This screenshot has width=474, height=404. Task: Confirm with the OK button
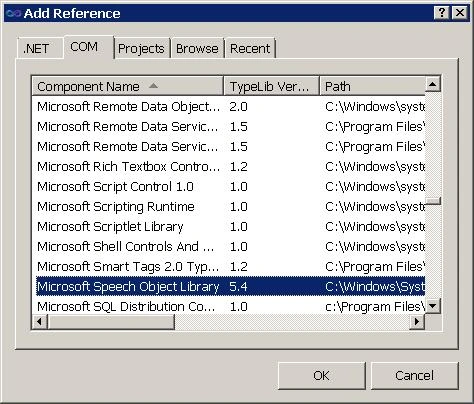click(322, 376)
